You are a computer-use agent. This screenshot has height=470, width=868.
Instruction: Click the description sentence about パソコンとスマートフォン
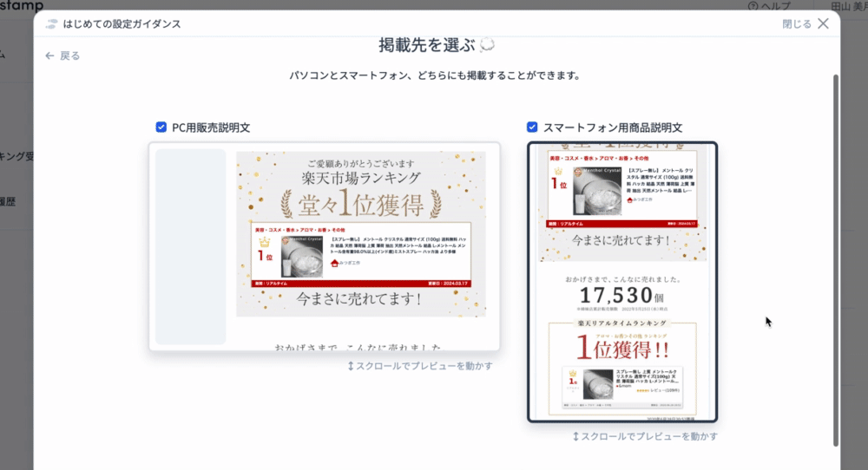(x=437, y=75)
